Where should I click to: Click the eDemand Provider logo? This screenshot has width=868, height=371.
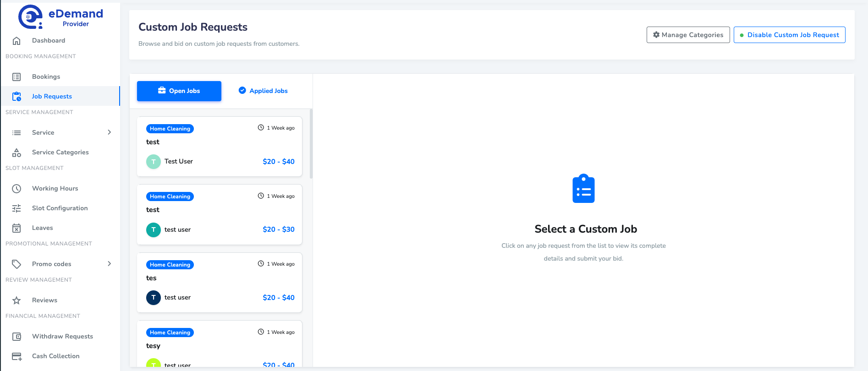[x=60, y=17]
